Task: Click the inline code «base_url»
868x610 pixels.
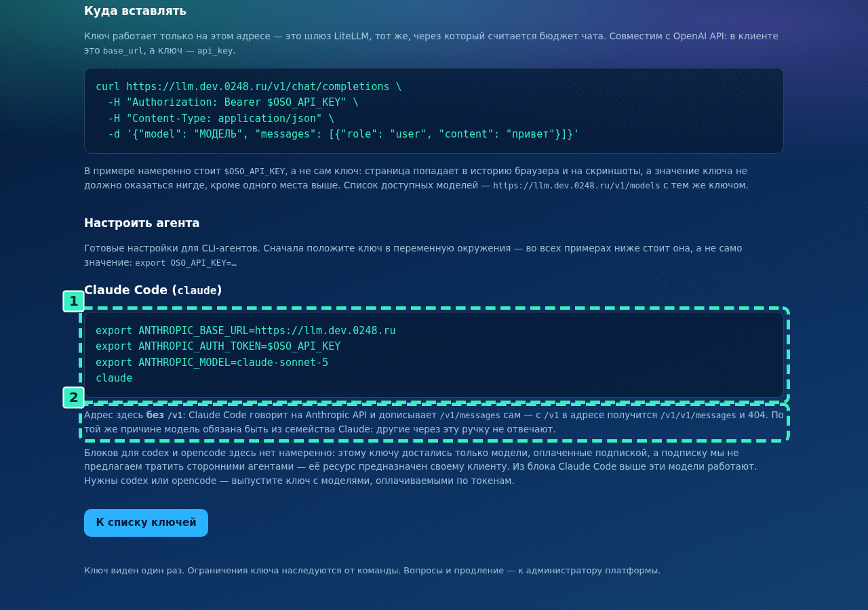Action: click(x=123, y=51)
